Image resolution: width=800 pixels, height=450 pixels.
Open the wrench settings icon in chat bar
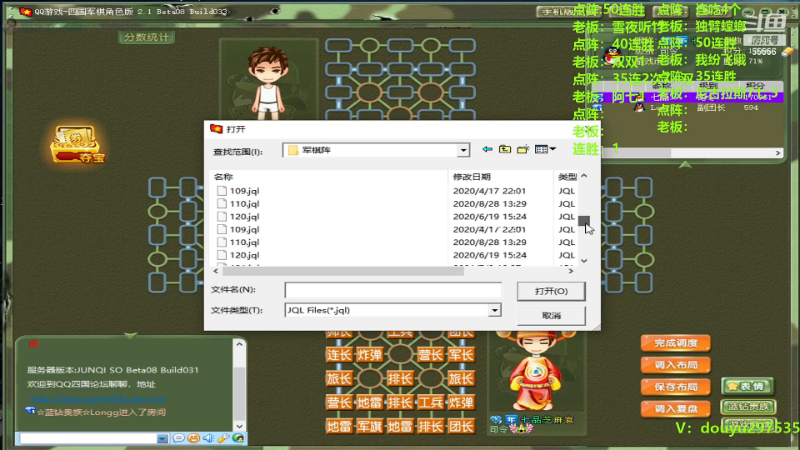223,438
